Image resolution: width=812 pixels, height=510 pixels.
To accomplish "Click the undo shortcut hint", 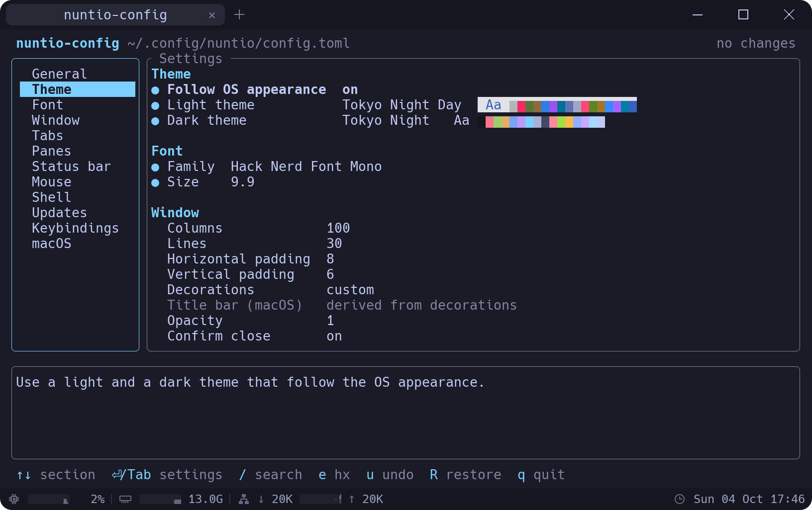I will coord(390,475).
